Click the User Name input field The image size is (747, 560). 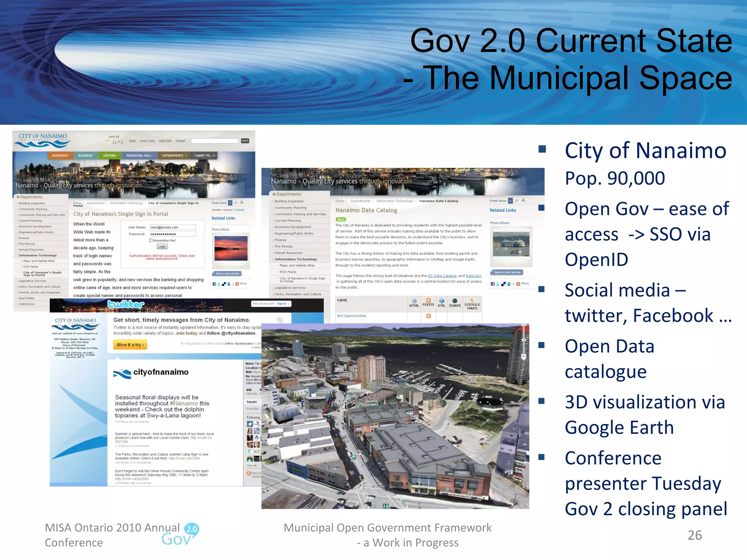(x=173, y=227)
